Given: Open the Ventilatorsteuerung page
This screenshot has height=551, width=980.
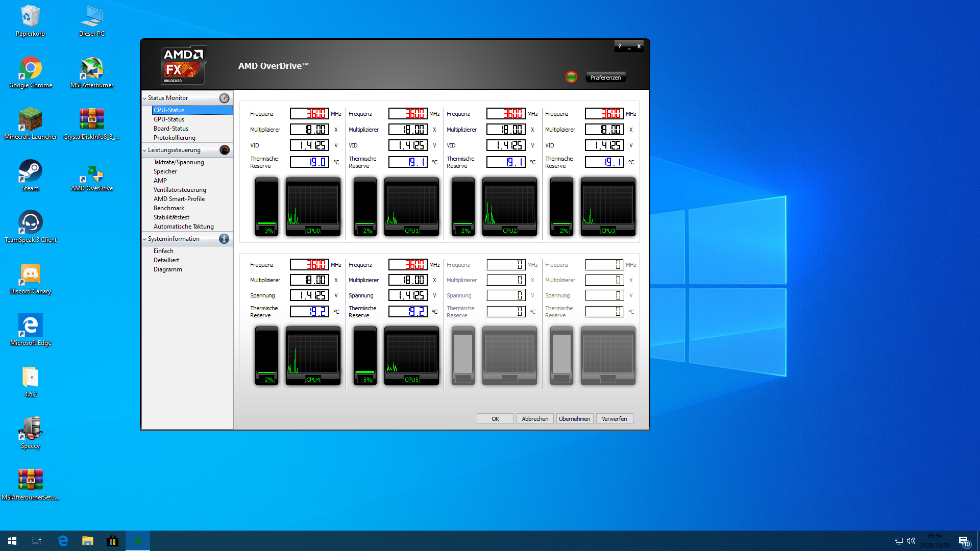Looking at the screenshot, I should click(x=180, y=190).
